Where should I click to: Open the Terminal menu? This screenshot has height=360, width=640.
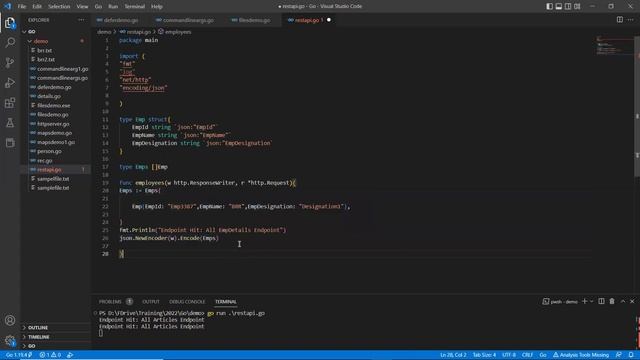click(135, 7)
